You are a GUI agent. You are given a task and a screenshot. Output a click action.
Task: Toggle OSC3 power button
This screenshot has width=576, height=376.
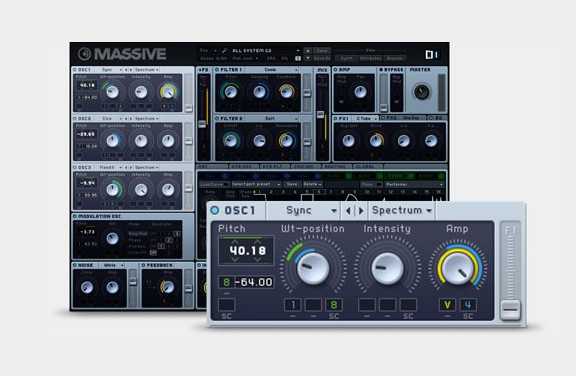[x=75, y=167]
